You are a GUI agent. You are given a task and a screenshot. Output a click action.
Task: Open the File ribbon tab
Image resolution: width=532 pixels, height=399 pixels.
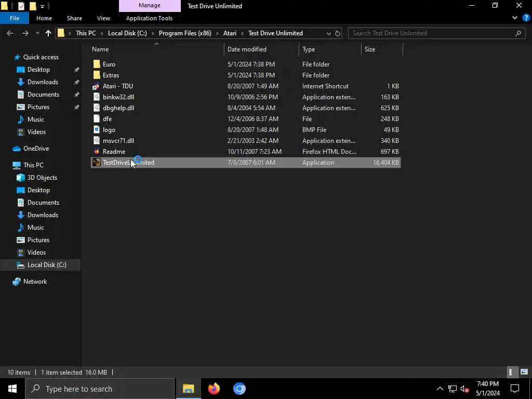pos(14,18)
